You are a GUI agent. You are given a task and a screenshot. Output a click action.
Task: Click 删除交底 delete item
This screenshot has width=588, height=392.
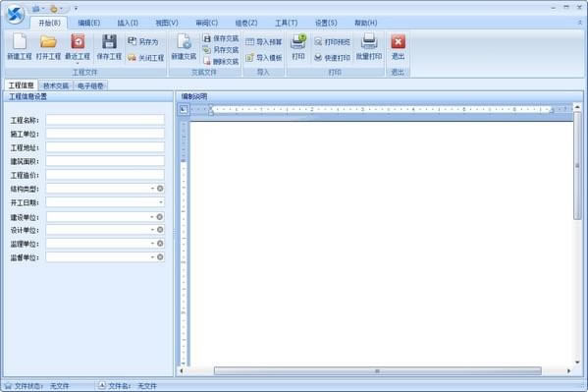(221, 61)
